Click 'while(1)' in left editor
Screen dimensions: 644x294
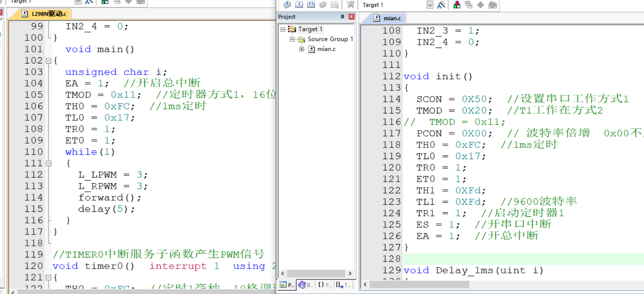click(90, 152)
